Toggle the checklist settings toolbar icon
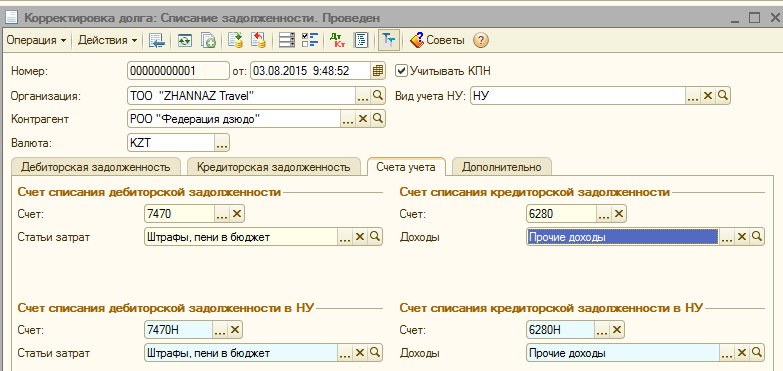Image resolution: width=783 pixels, height=371 pixels. [310, 40]
